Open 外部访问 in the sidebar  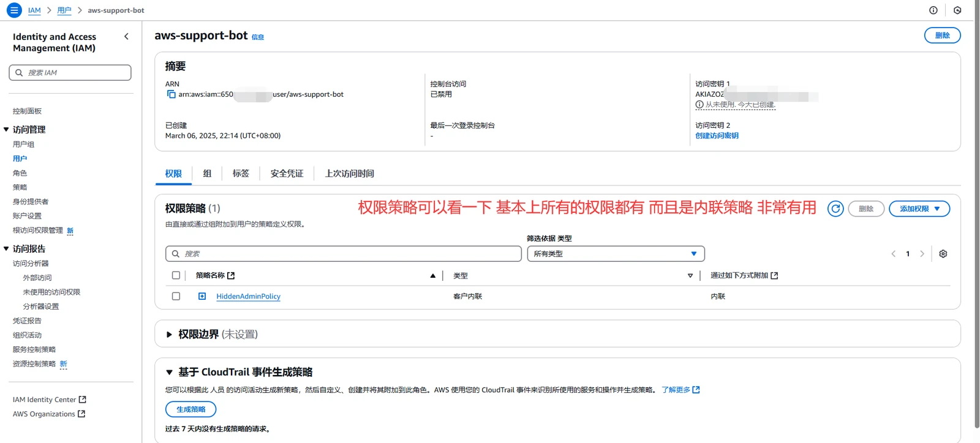point(37,278)
